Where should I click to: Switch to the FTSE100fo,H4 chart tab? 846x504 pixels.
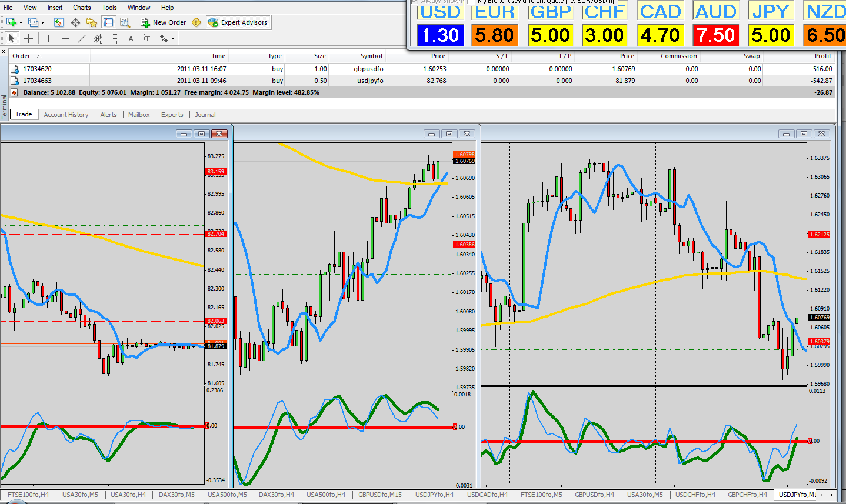28,495
